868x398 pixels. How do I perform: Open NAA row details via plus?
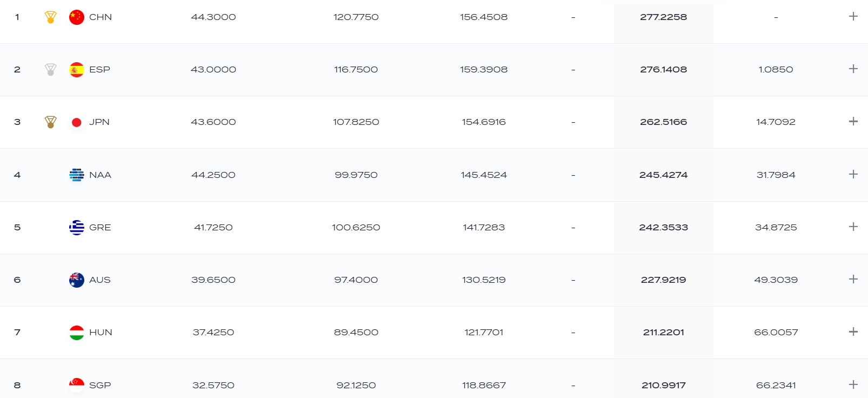[853, 174]
